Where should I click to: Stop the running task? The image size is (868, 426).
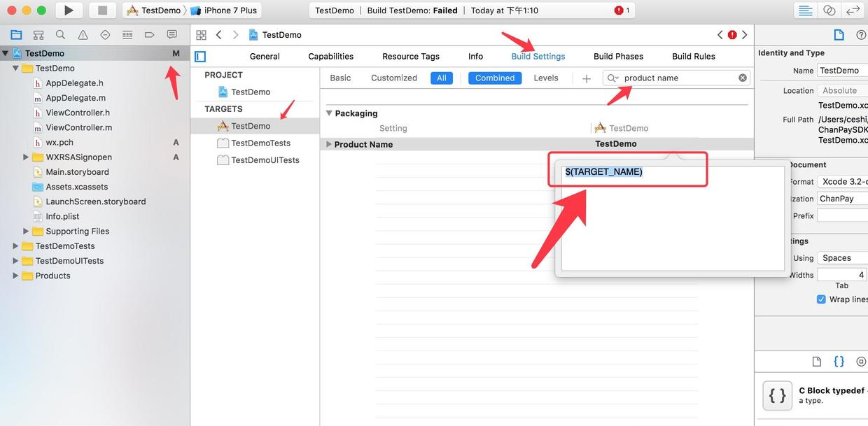point(102,10)
